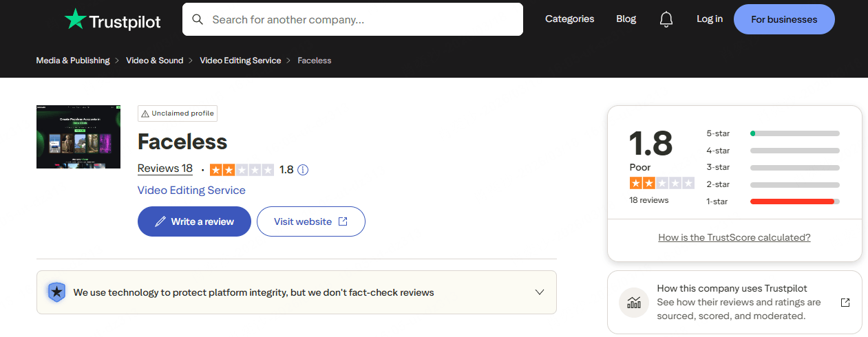The height and width of the screenshot is (337, 868).
Task: Open Categories in the top navigation
Action: (x=569, y=19)
